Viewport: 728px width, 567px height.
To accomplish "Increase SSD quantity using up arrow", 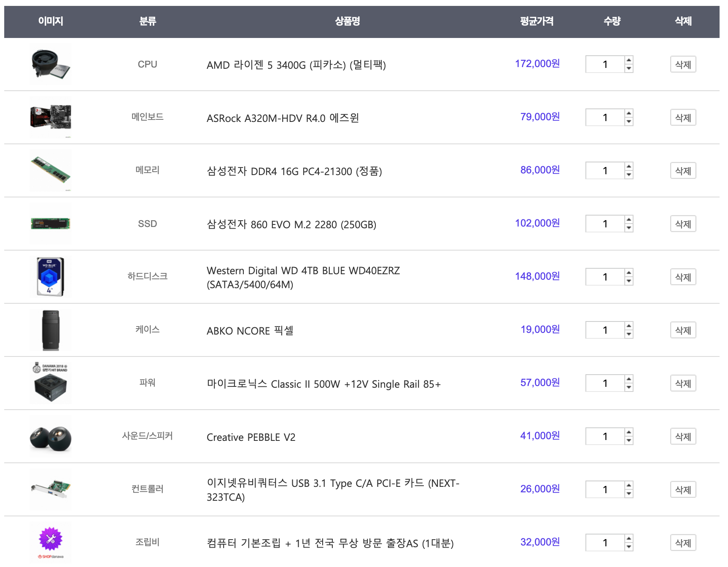I will [629, 219].
